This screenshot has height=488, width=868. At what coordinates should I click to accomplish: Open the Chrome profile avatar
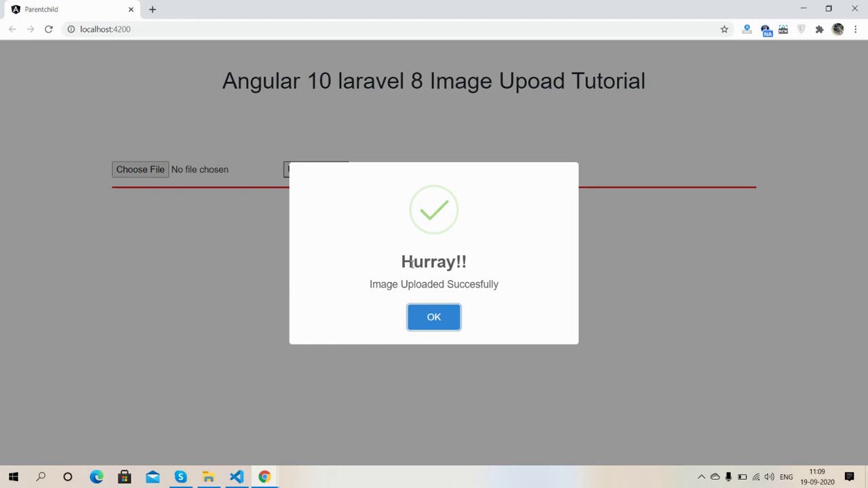pos(837,29)
